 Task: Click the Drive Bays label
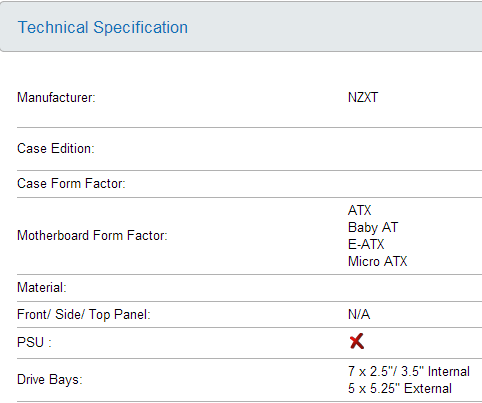coord(50,380)
